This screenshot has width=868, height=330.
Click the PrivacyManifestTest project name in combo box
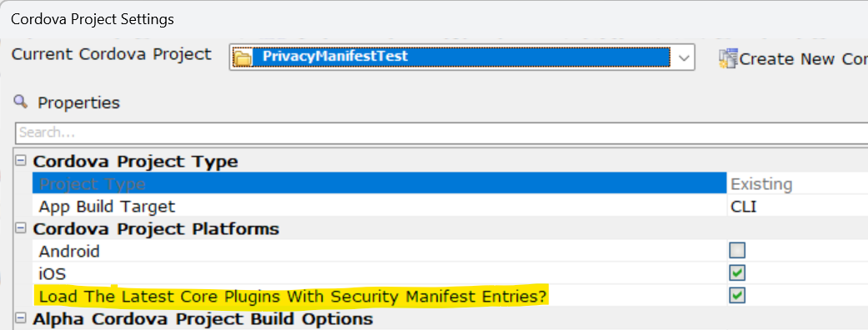pyautogui.click(x=335, y=57)
